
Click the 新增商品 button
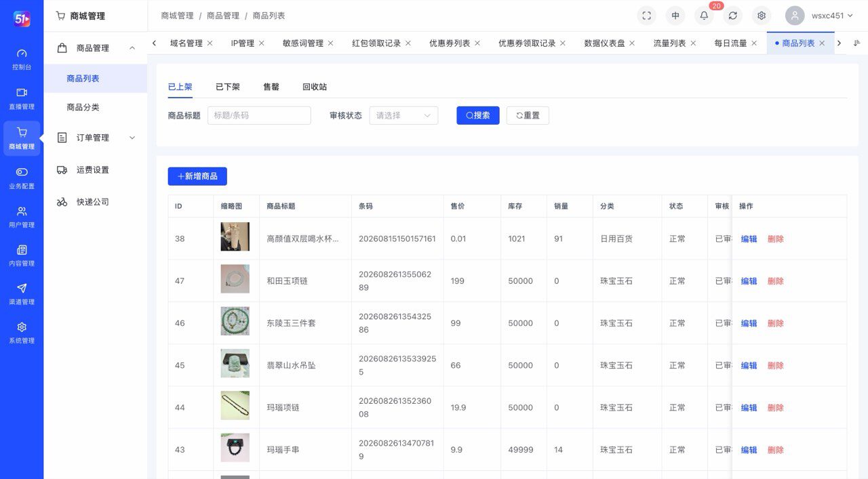(197, 176)
